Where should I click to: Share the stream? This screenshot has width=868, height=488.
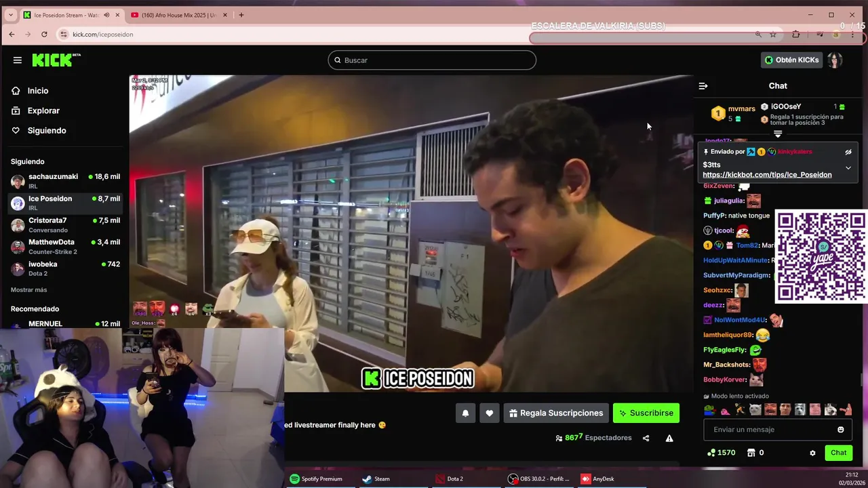(646, 439)
